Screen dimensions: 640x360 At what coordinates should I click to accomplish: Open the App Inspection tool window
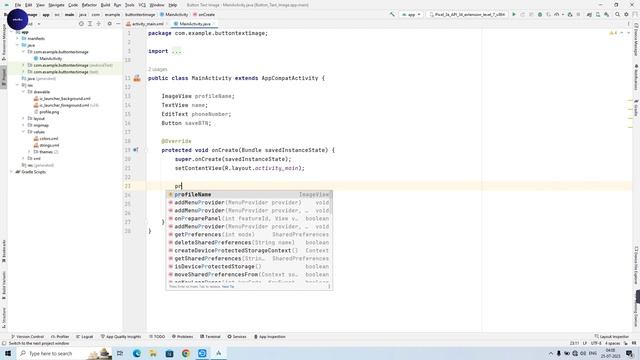coord(270,337)
